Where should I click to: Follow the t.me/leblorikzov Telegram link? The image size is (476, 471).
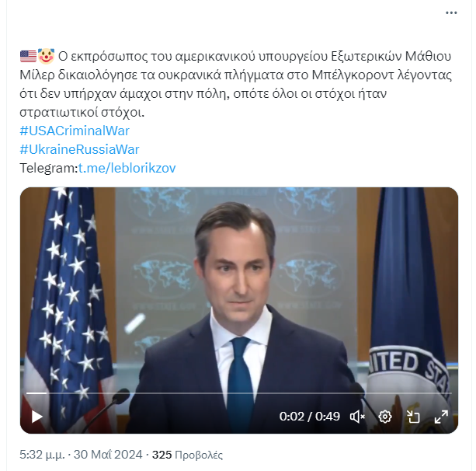click(x=127, y=168)
